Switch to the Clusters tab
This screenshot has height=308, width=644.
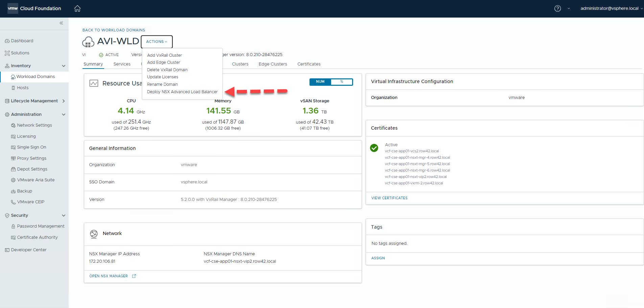(240, 64)
